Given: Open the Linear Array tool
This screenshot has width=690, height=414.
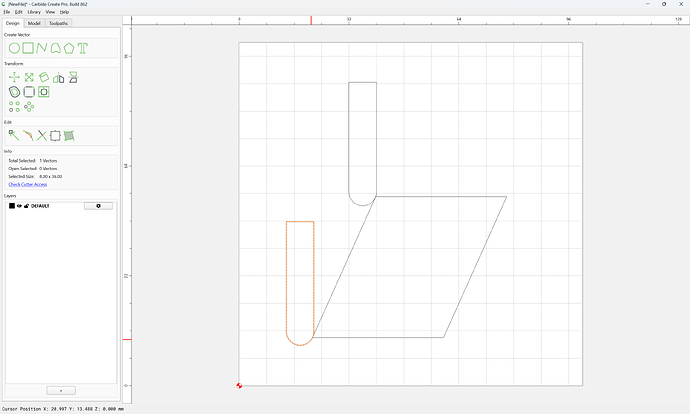Looking at the screenshot, I should pos(14,106).
